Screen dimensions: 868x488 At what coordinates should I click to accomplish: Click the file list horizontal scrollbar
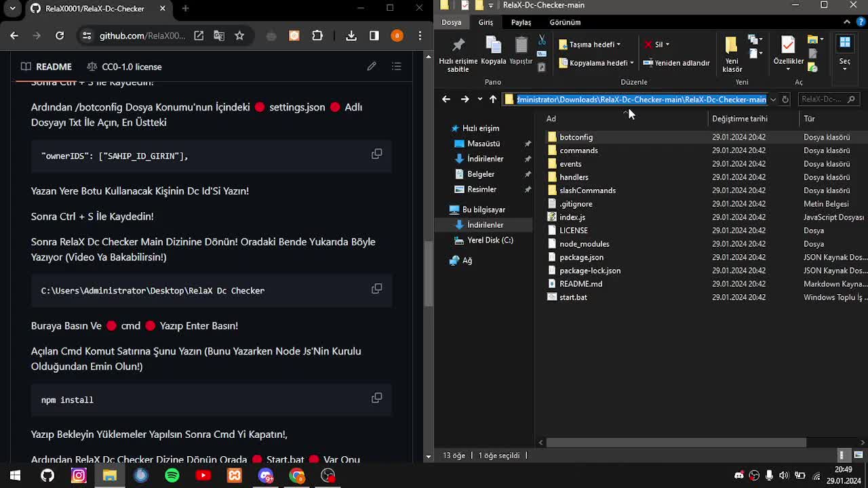[x=676, y=443]
